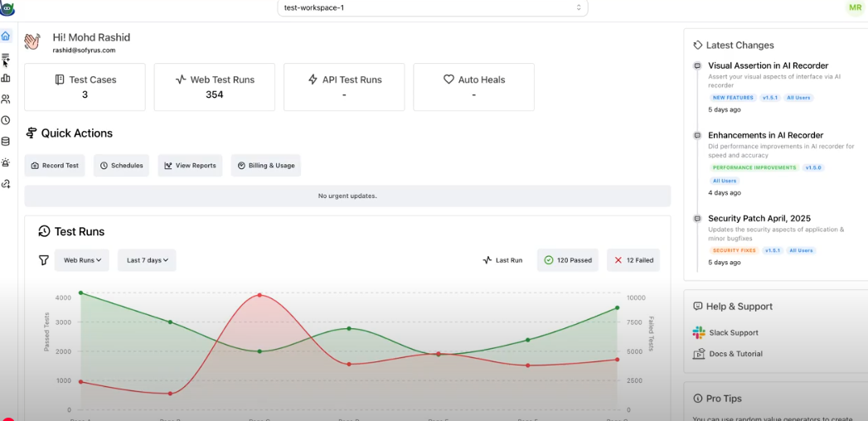Viewport: 868px width, 421px height.
Task: Click the link integrations icon in sidebar
Action: 6,184
